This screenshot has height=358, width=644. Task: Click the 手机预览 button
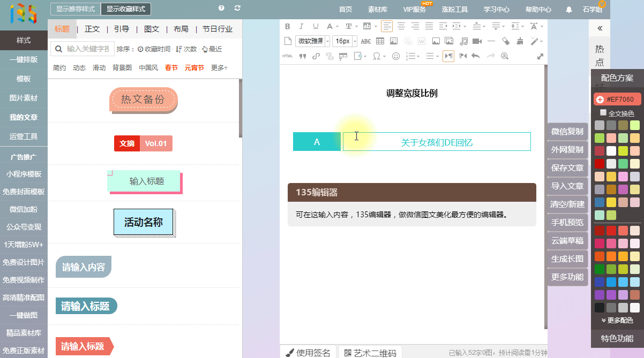pos(567,223)
